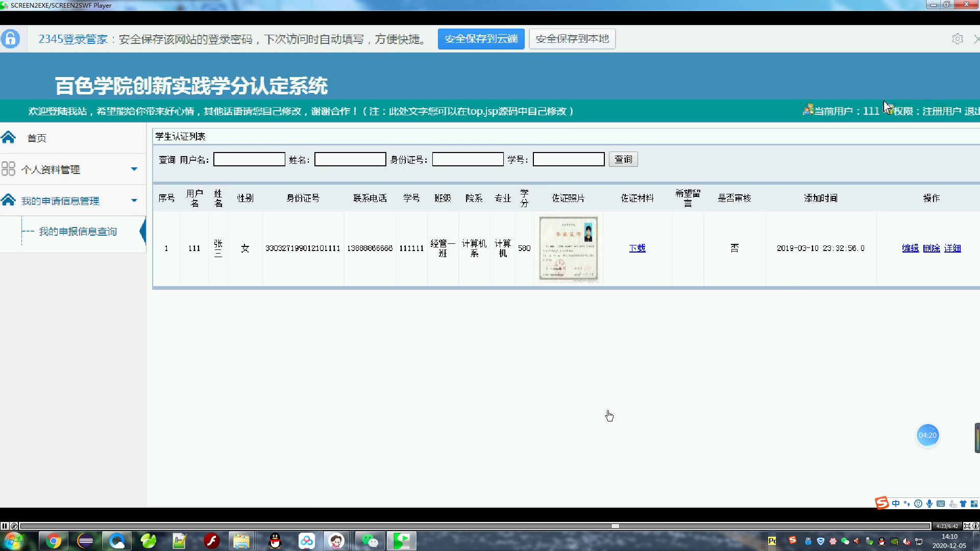The width and height of the screenshot is (980, 551).
Task: Open Sogou soft keyboard icon
Action: 941,504
